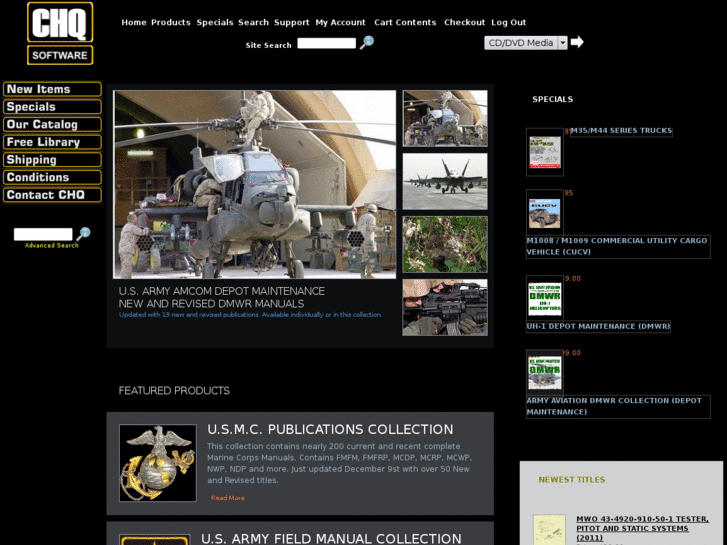Viewport: 727px width, 545px height.
Task: Open the CD/DVD Media dropdown
Action: pos(526,43)
